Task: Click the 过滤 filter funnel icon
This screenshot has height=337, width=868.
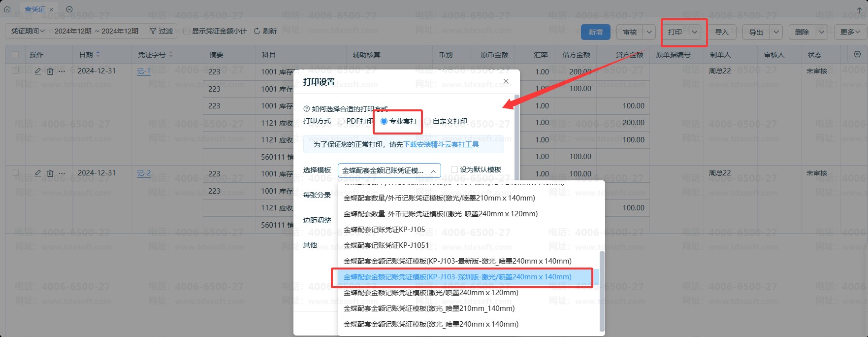Action: (x=153, y=31)
